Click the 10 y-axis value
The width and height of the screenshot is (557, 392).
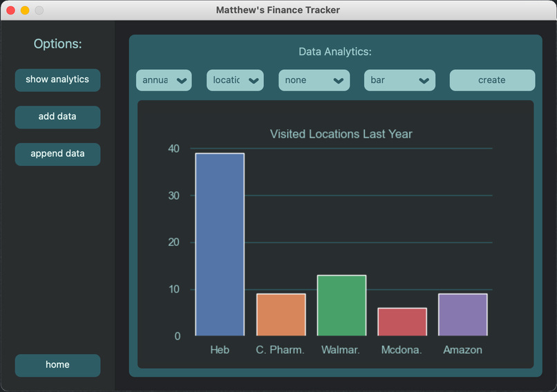tap(173, 289)
